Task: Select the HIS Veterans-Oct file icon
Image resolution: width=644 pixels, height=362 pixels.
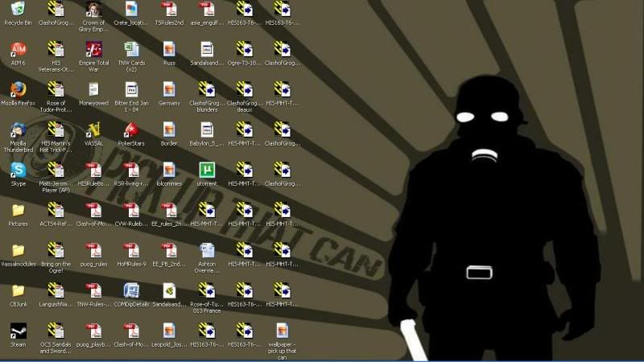Action: click(x=56, y=49)
